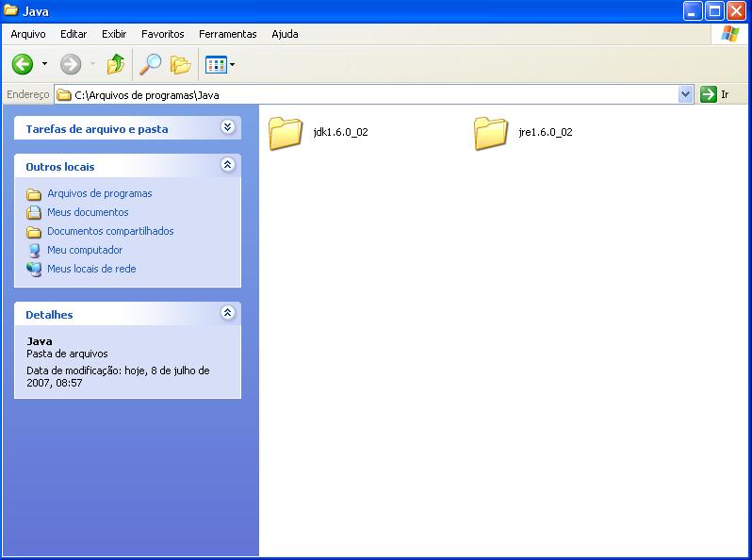
Task: Click the Meu computador icon
Action: [x=34, y=251]
